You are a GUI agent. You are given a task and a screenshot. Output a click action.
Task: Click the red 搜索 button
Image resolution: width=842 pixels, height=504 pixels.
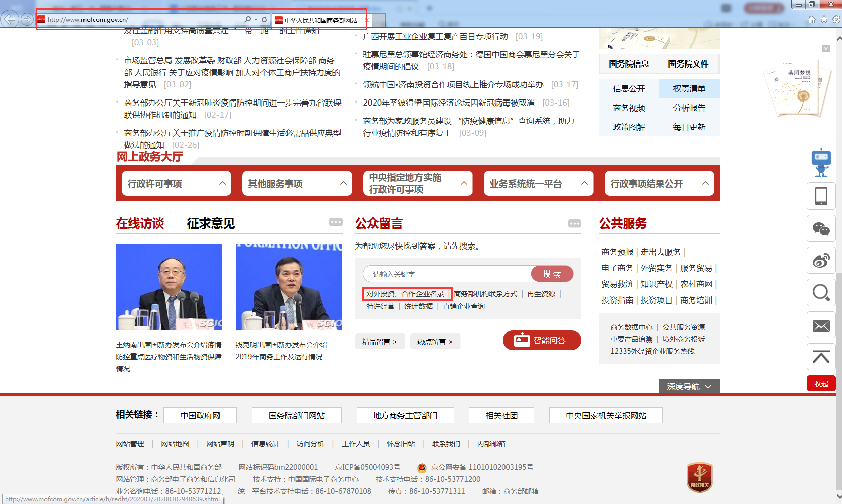pyautogui.click(x=552, y=274)
